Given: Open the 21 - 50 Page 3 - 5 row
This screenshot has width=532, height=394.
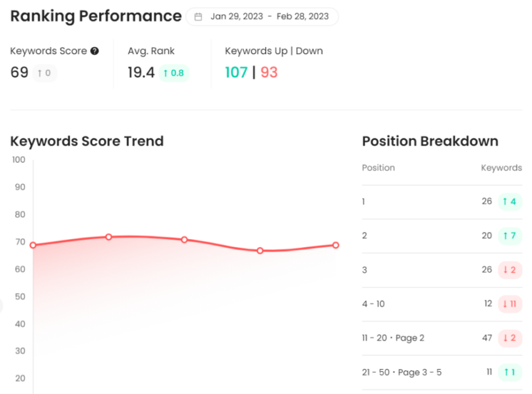Looking at the screenshot, I should click(x=442, y=373).
